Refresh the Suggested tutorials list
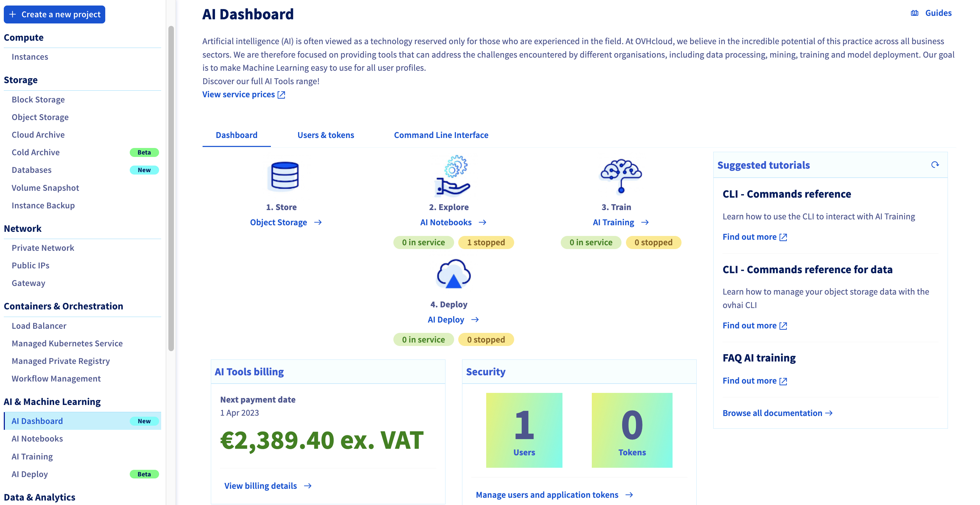980x505 pixels. 935,165
